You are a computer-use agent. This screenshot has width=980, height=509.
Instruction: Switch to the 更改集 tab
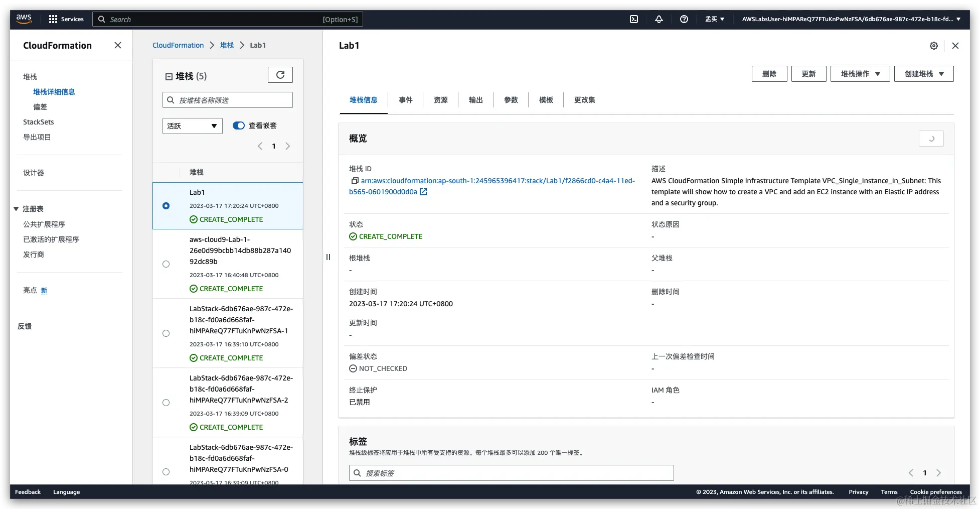coord(585,100)
